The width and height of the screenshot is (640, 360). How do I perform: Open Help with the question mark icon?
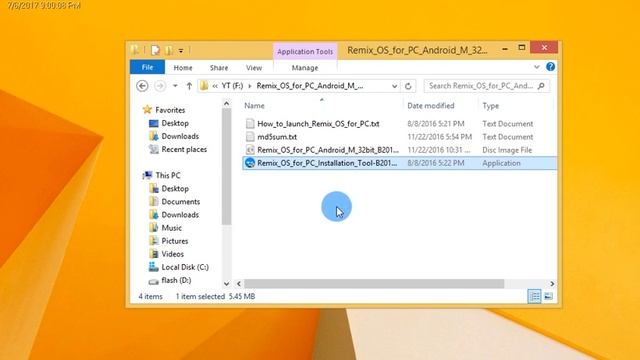click(551, 67)
